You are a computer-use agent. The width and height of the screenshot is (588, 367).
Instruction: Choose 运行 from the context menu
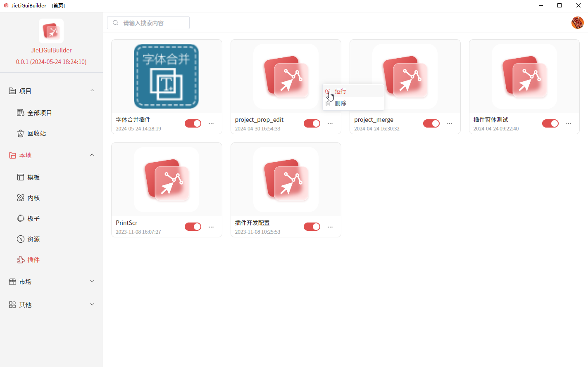pyautogui.click(x=353, y=91)
